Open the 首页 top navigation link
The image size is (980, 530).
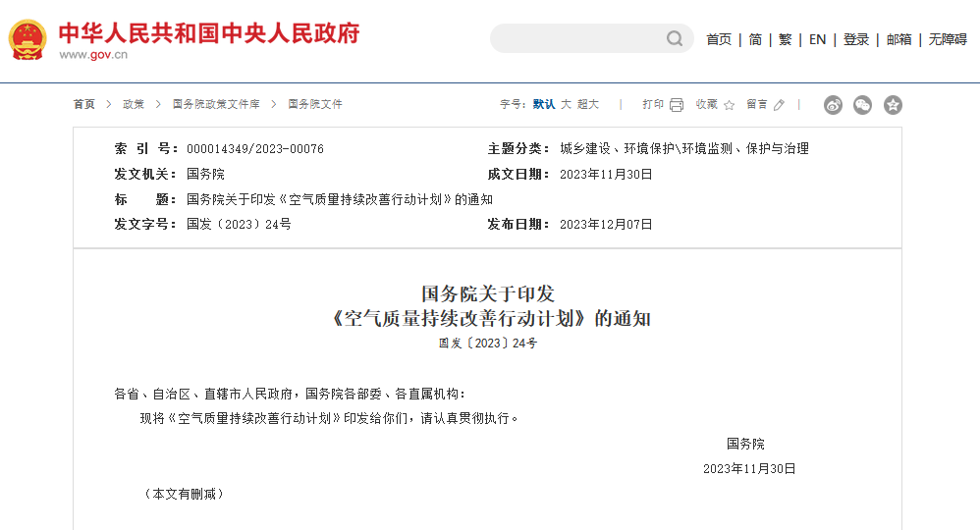tap(719, 39)
